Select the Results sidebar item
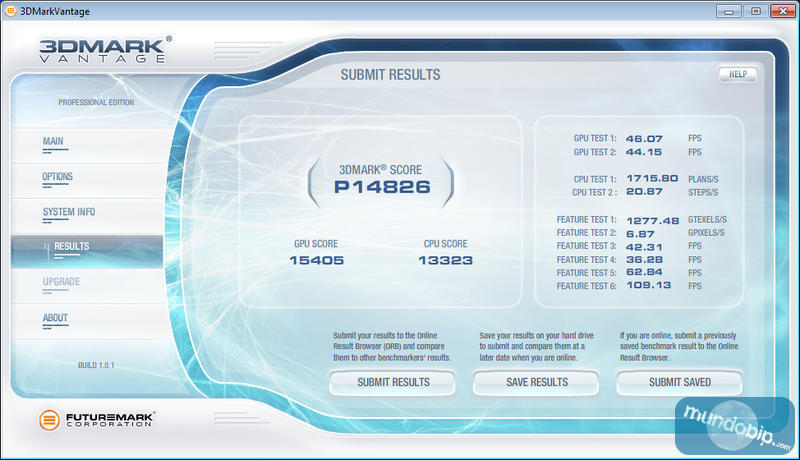This screenshot has width=800, height=460. pyautogui.click(x=87, y=251)
